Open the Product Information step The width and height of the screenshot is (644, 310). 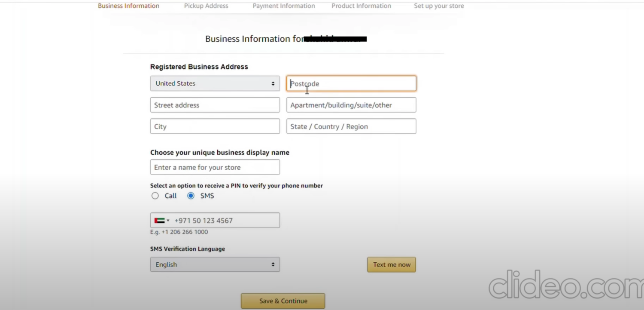[x=361, y=6]
